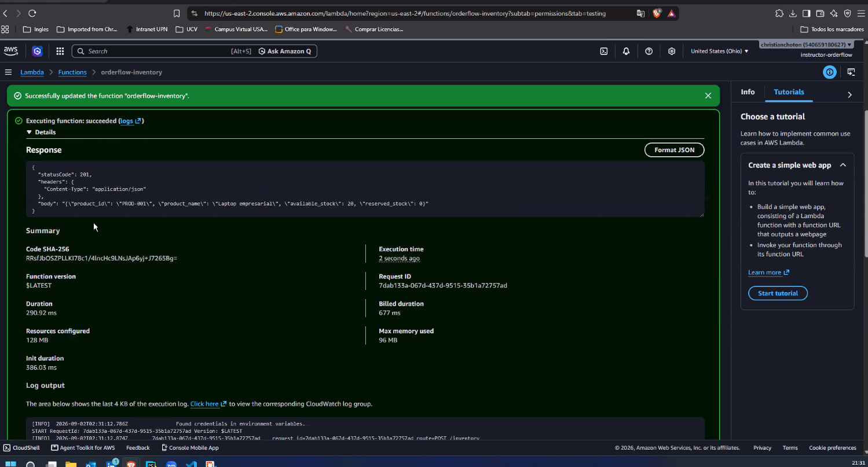This screenshot has height=467, width=868.
Task: Reload the page with the refresh icon
Action: (x=32, y=13)
